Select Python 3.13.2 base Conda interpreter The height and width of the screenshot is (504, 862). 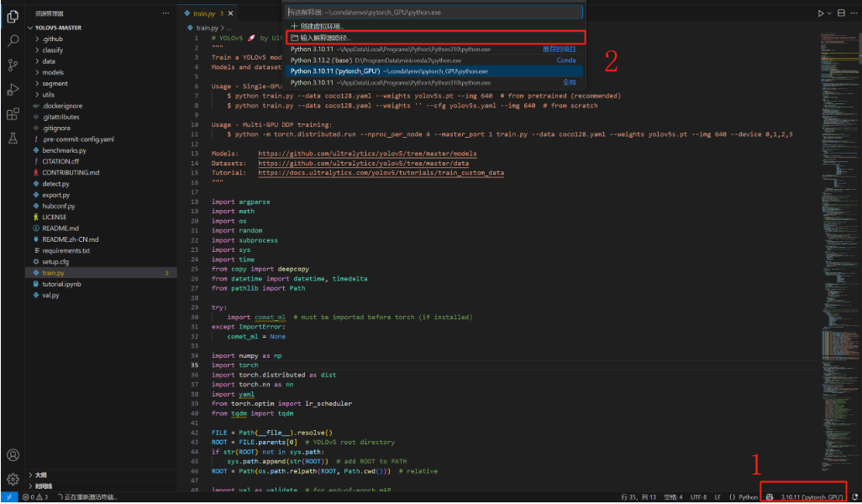(434, 60)
